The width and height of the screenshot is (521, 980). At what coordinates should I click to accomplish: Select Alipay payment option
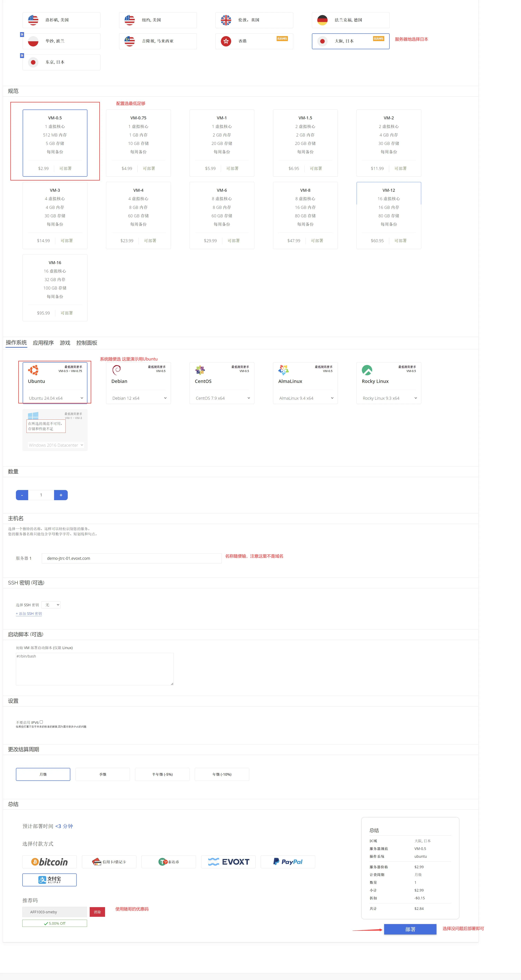coord(49,880)
